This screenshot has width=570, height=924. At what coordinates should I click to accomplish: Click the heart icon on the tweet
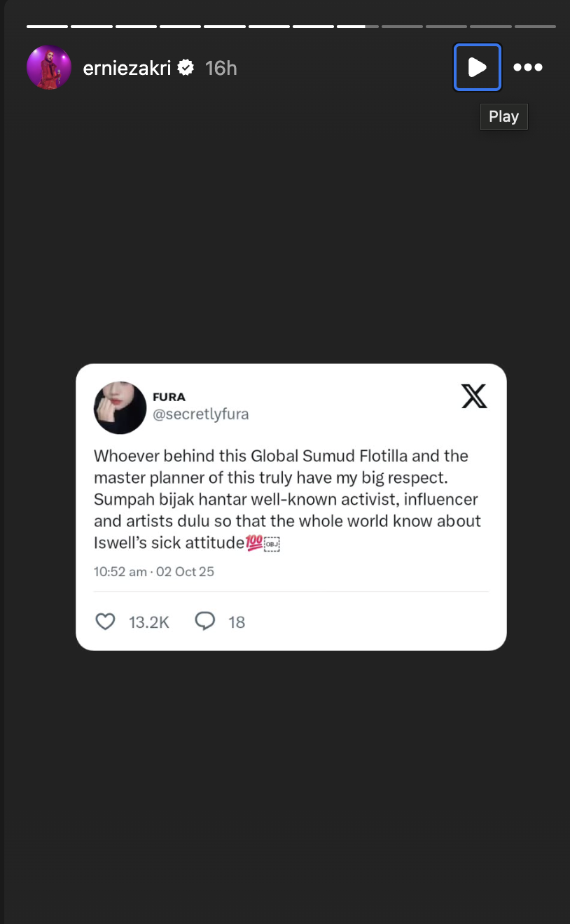(x=105, y=622)
